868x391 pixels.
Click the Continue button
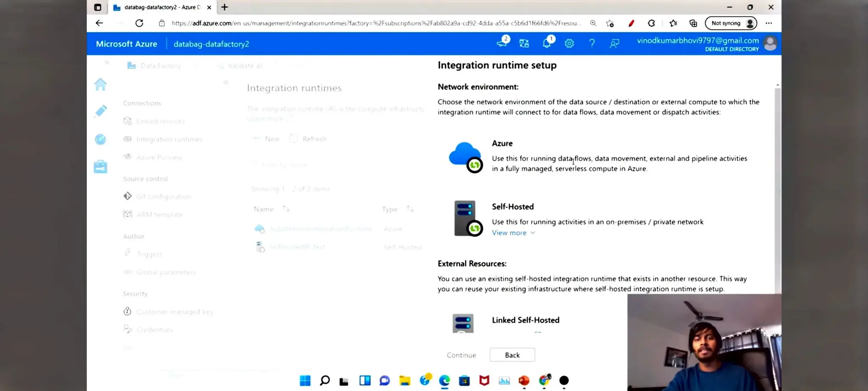point(461,355)
